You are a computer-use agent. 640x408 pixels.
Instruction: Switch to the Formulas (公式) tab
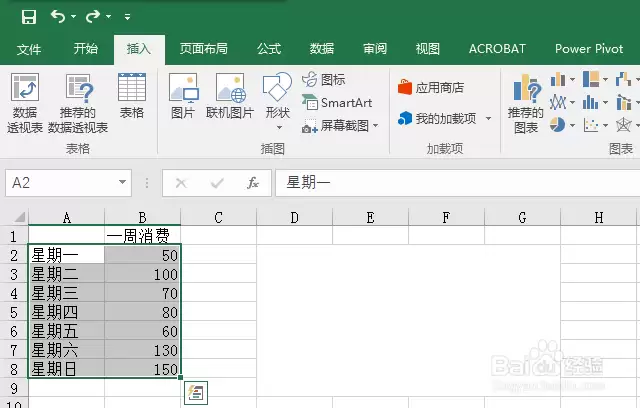[x=269, y=49]
